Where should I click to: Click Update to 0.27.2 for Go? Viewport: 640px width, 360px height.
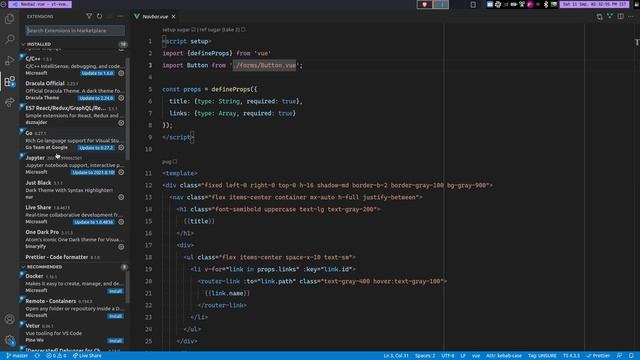point(96,147)
